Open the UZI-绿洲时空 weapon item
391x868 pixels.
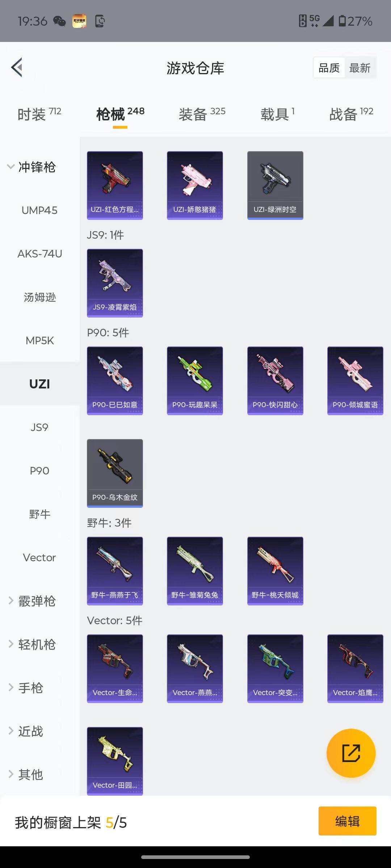(275, 186)
